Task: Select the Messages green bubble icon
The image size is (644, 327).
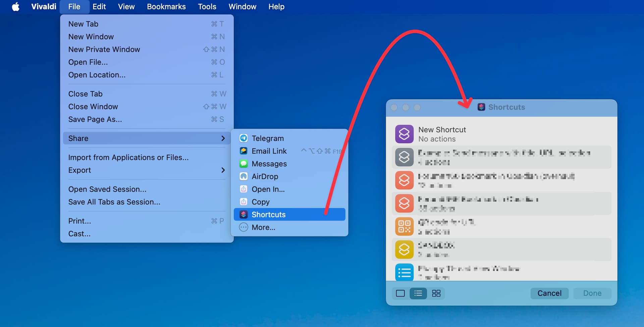Action: click(x=244, y=164)
